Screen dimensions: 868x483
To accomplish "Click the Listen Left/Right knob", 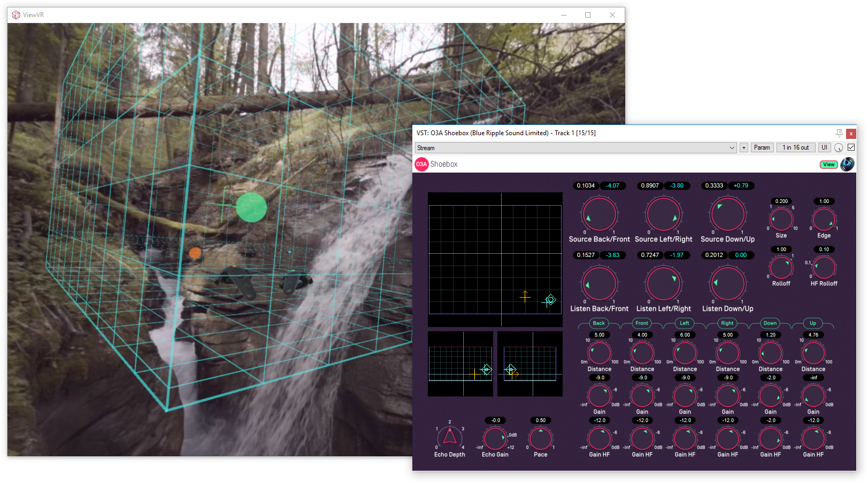I will (663, 283).
